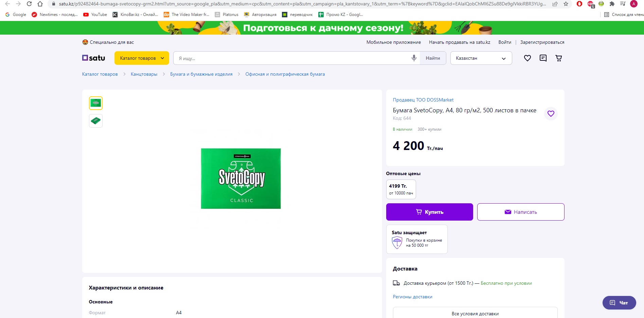The image size is (644, 318).
Task: Open favorites heart icon in header
Action: coord(527,58)
